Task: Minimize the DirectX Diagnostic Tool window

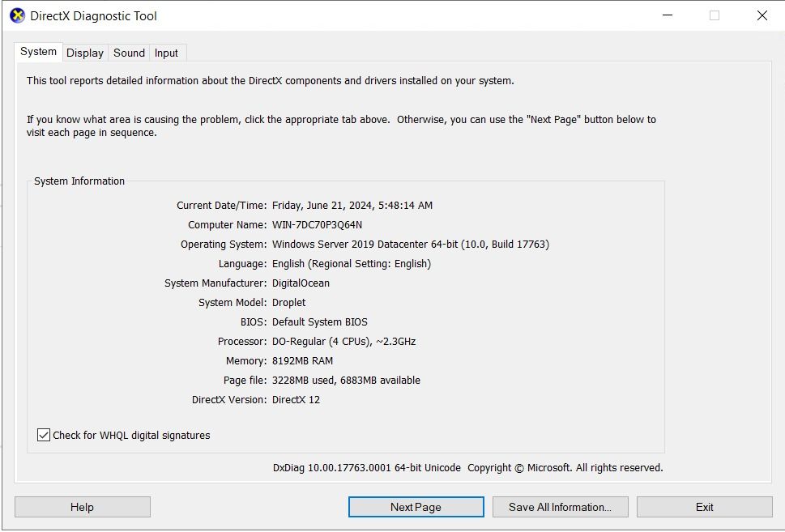Action: pyautogui.click(x=668, y=15)
